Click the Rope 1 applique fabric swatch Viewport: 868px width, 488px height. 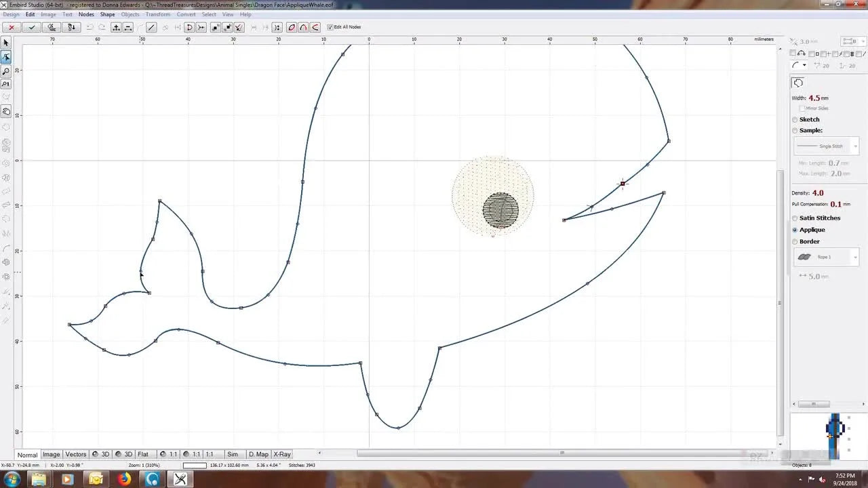point(804,257)
